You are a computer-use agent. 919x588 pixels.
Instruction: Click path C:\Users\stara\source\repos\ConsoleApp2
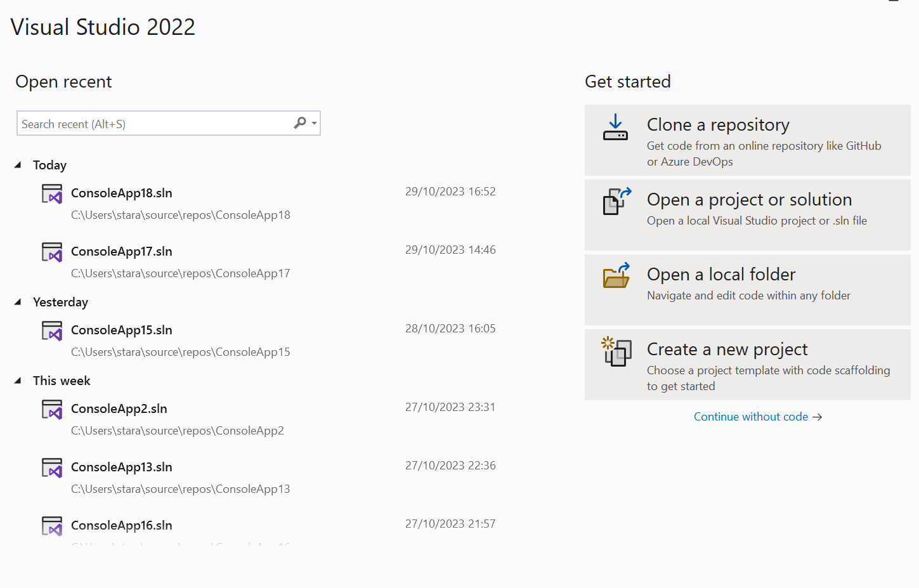pyautogui.click(x=177, y=431)
